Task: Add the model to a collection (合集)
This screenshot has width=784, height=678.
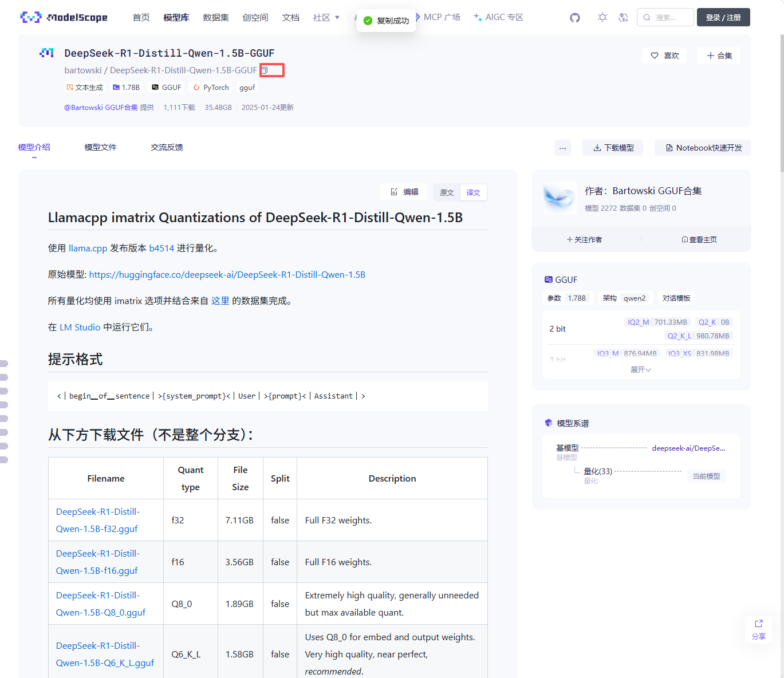Action: click(x=719, y=56)
